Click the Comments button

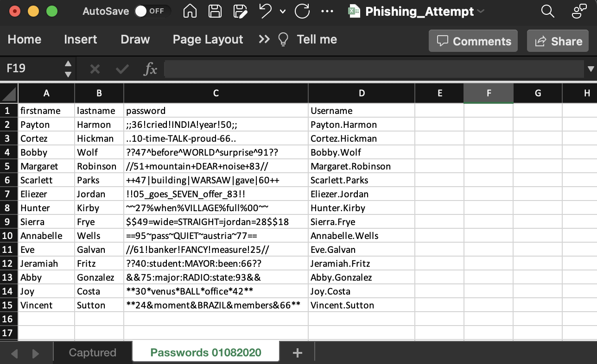pos(473,41)
